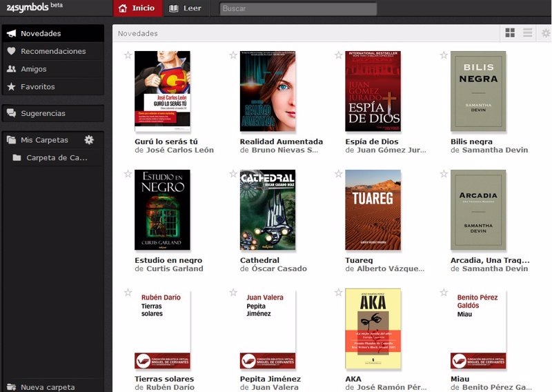Open Favoritos in the sidebar
The height and width of the screenshot is (392, 552).
(53, 87)
